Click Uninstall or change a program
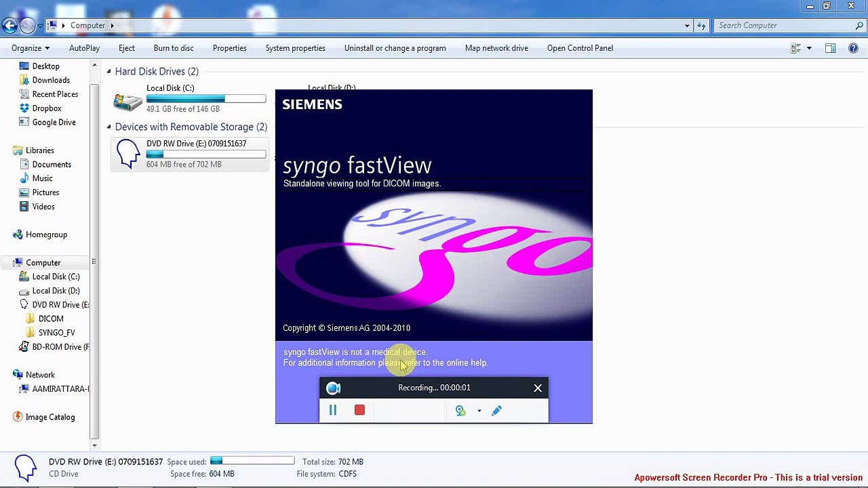The width and height of the screenshot is (868, 488). [x=395, y=48]
